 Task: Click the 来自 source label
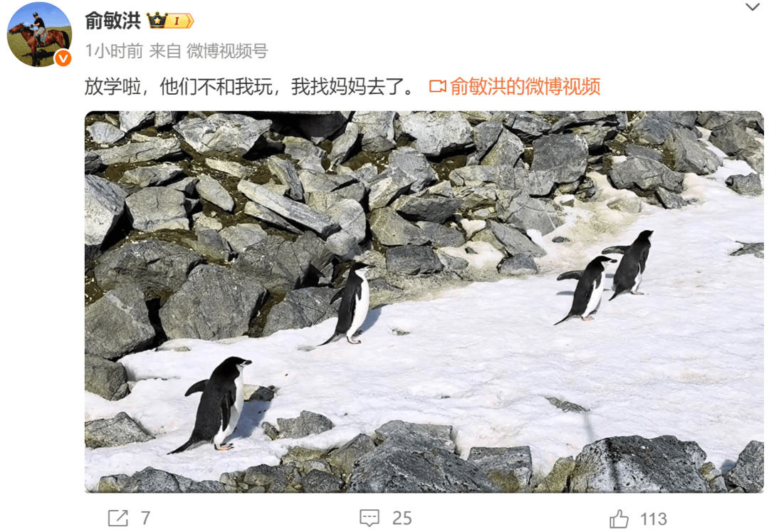(164, 51)
